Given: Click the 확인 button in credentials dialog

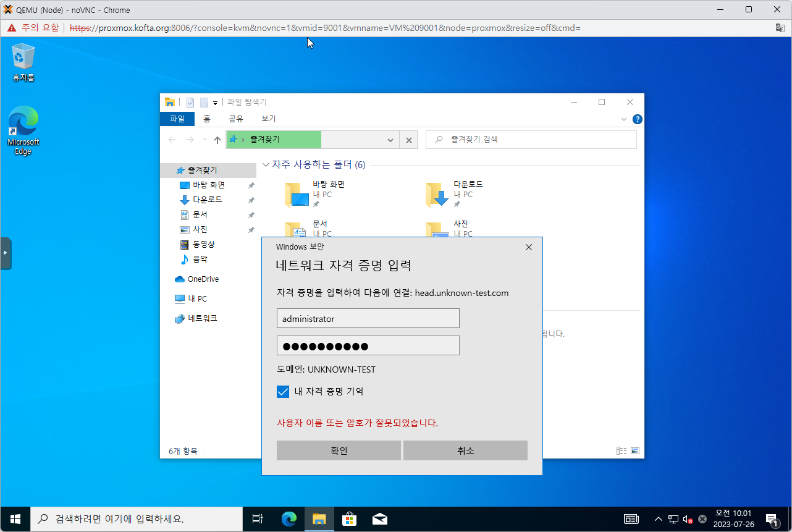Looking at the screenshot, I should pos(339,450).
